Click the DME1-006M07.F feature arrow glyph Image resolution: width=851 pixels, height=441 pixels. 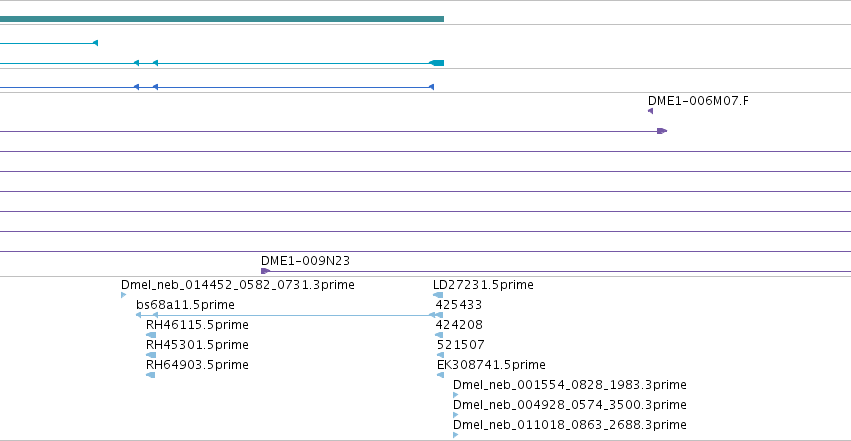[x=651, y=111]
